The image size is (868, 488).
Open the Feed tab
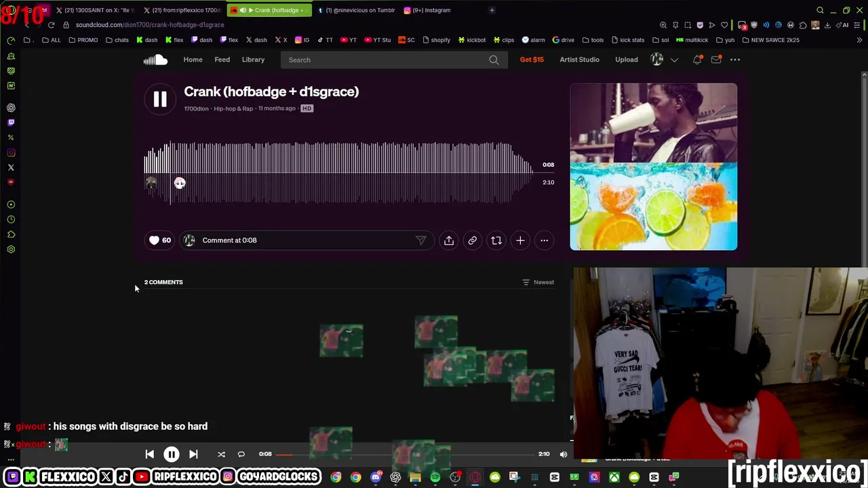tap(222, 60)
